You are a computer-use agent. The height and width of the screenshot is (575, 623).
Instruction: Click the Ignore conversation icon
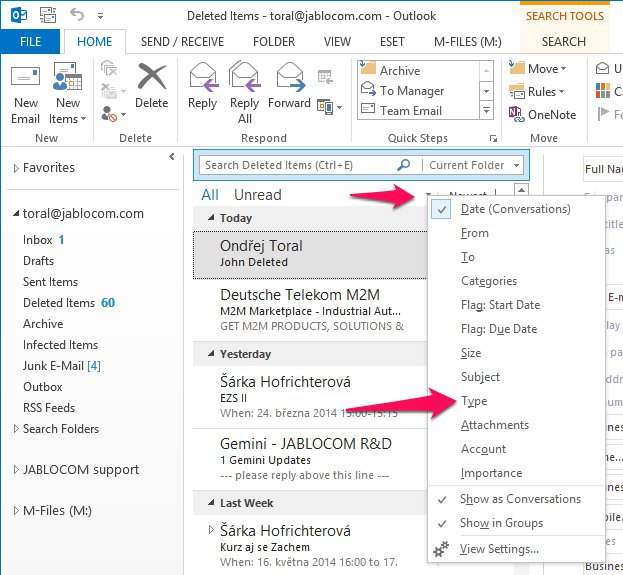click(x=109, y=68)
